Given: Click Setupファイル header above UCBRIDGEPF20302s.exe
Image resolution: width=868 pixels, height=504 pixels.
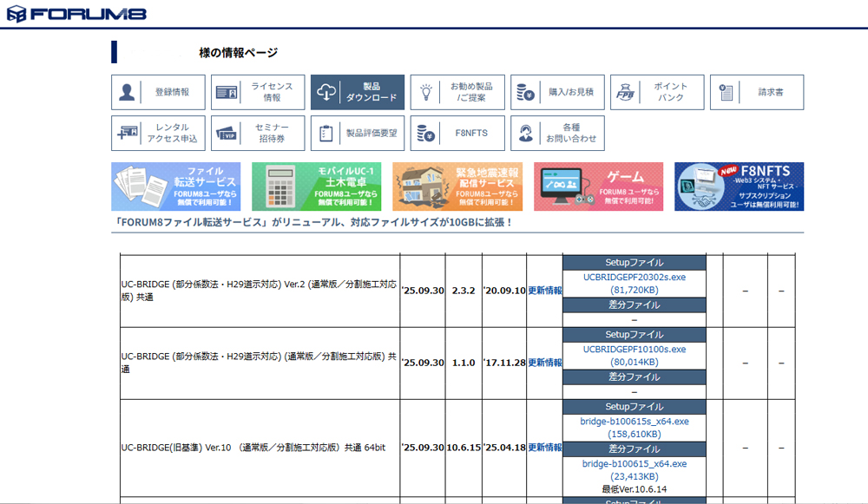Looking at the screenshot, I should point(635,263).
